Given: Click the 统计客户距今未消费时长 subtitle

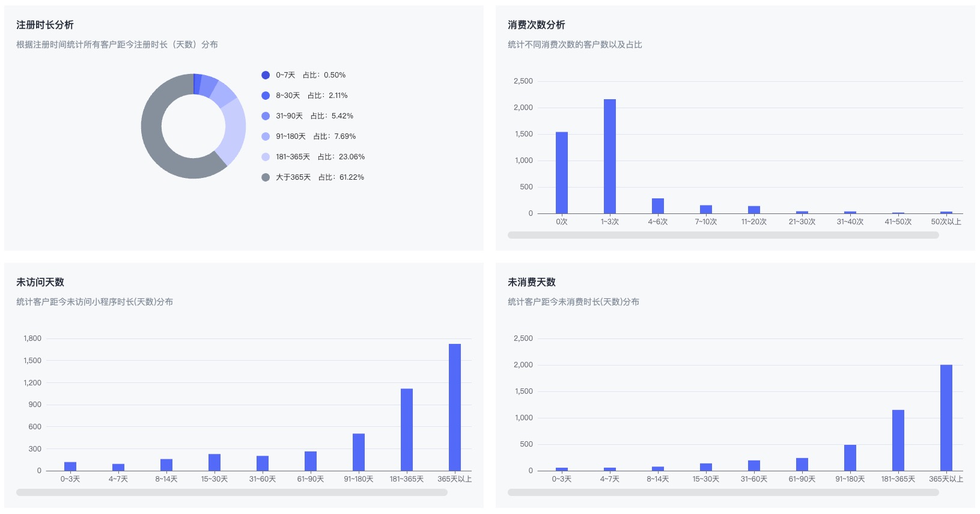Looking at the screenshot, I should point(573,302).
